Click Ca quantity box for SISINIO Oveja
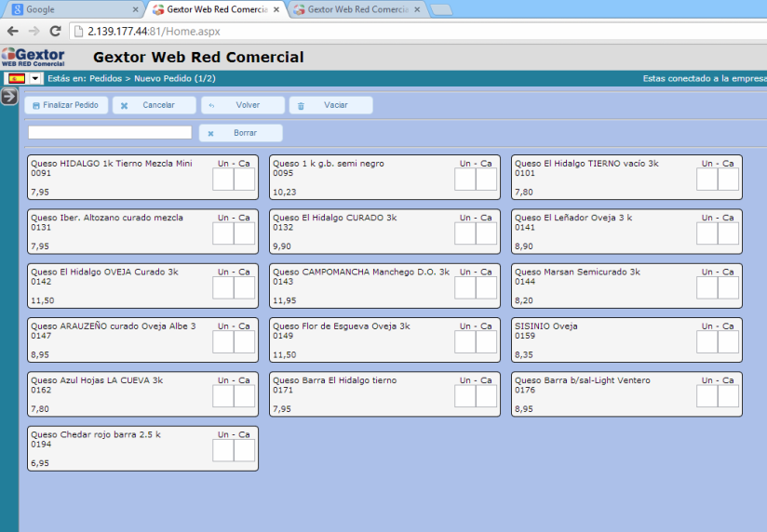This screenshot has width=767, height=532. coord(728,342)
